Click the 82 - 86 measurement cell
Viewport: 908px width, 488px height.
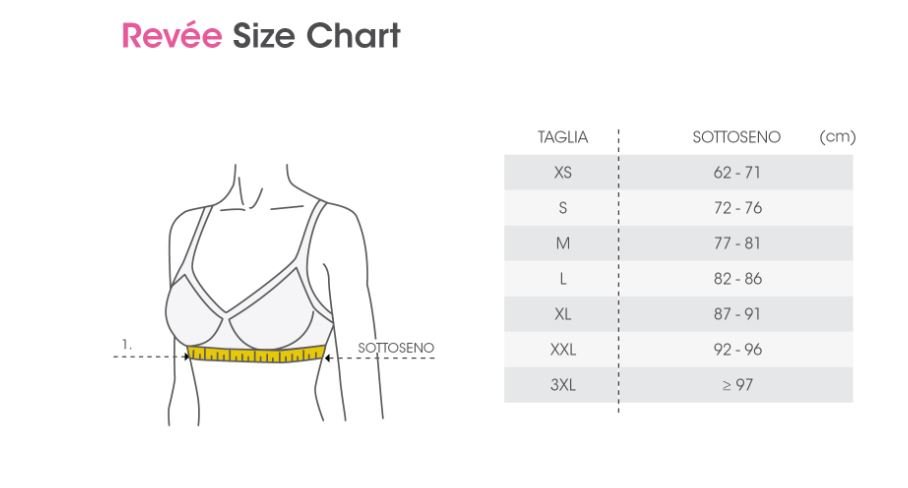(737, 278)
